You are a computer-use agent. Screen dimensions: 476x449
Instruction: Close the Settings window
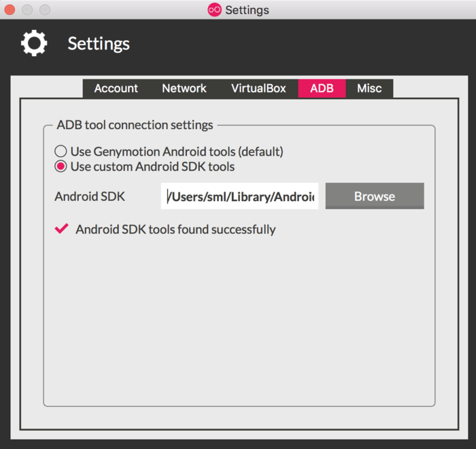point(10,10)
